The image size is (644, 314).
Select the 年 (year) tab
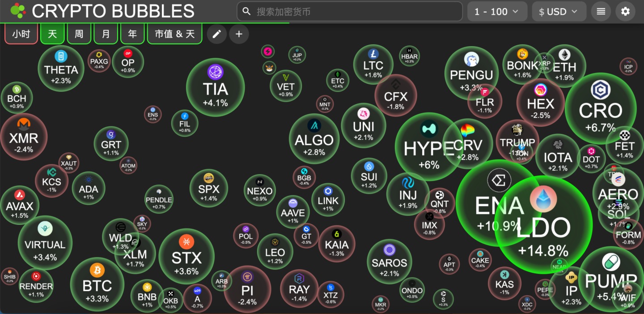[x=132, y=34]
